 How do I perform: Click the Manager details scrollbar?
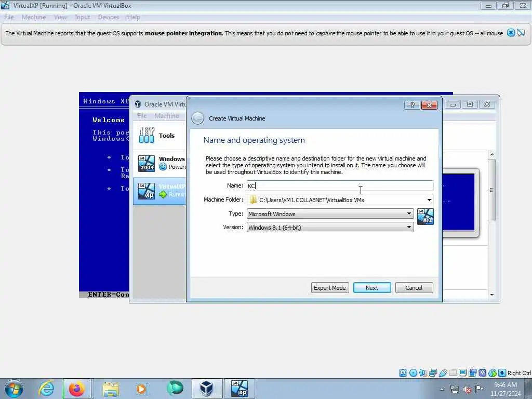(x=491, y=190)
